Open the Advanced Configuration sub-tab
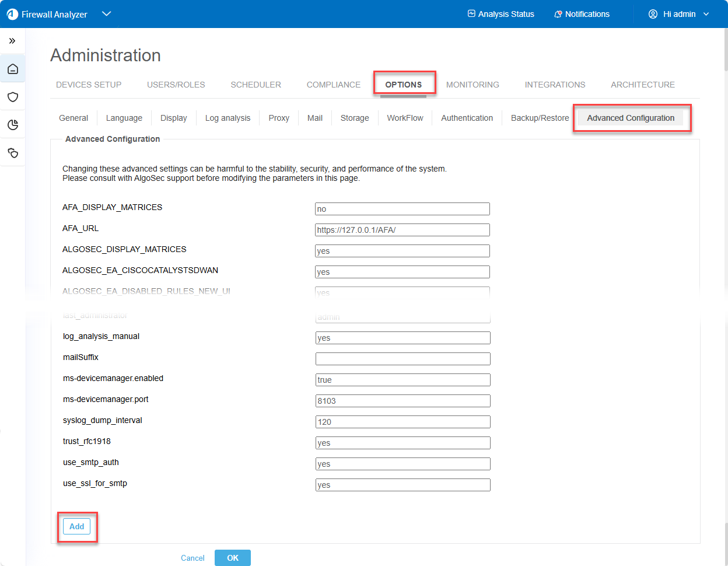This screenshot has height=566, width=728. pyautogui.click(x=630, y=118)
